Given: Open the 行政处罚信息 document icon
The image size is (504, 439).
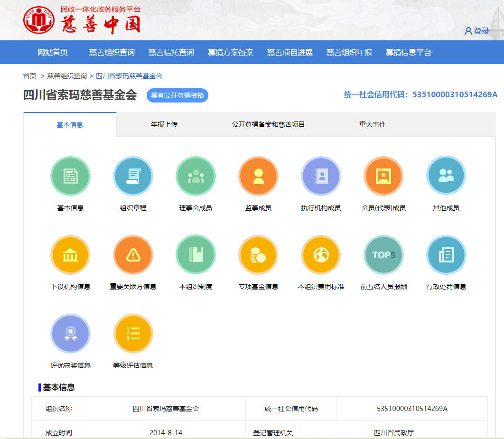Looking at the screenshot, I should [x=446, y=255].
